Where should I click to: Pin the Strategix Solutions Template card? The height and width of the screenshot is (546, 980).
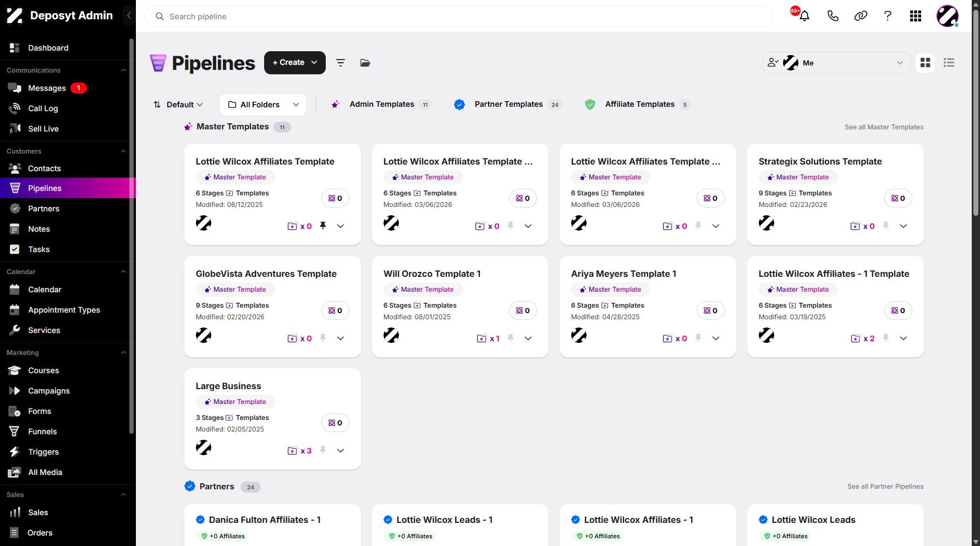(886, 226)
